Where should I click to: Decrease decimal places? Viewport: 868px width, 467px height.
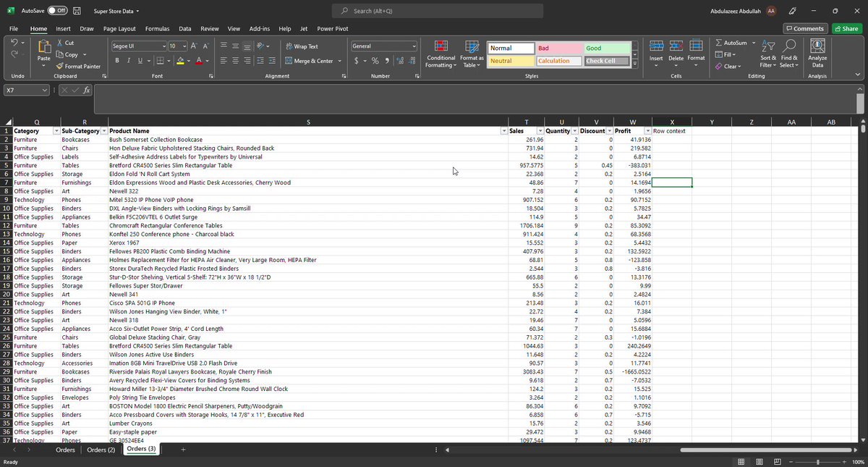[412, 61]
